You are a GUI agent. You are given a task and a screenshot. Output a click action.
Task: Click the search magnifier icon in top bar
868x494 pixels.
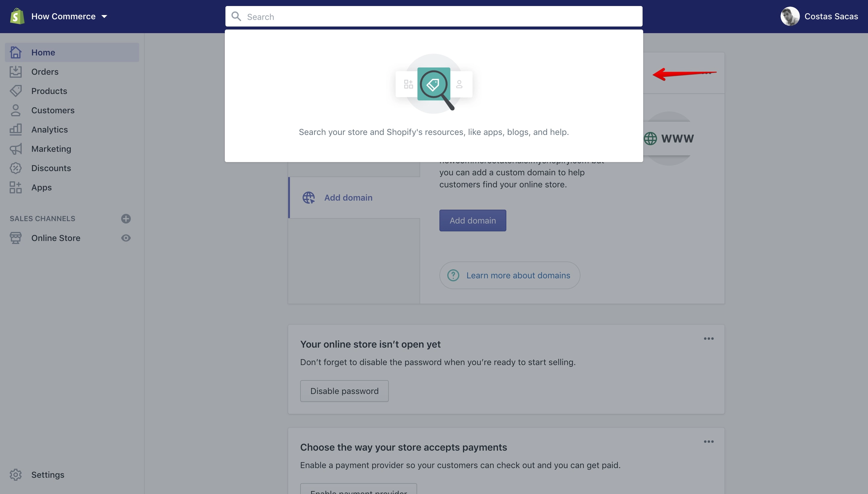[x=236, y=16]
